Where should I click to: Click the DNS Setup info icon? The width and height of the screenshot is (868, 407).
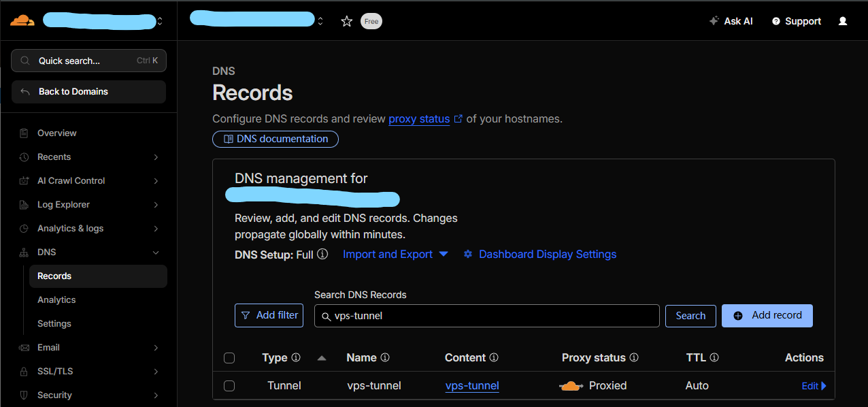pos(322,254)
